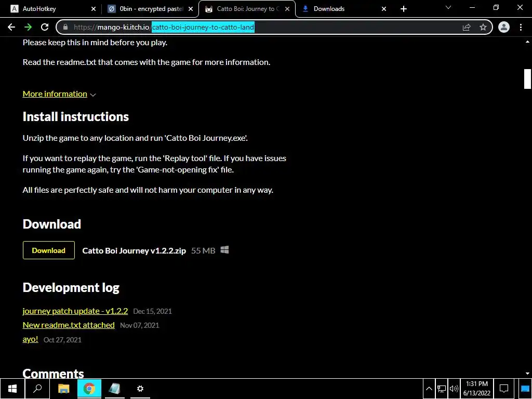Open journey patch update - v1.2.2 devlog
The height and width of the screenshot is (399, 532).
pos(75,311)
